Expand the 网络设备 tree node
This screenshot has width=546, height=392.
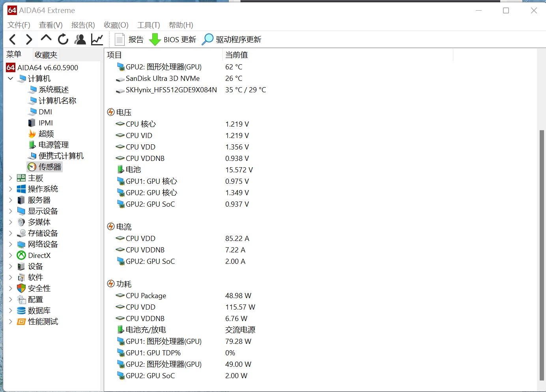pos(11,244)
